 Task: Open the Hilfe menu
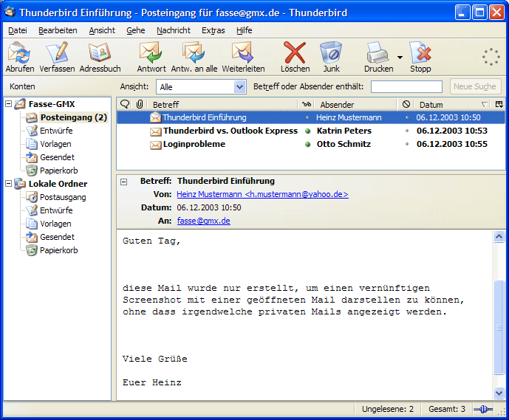[244, 30]
